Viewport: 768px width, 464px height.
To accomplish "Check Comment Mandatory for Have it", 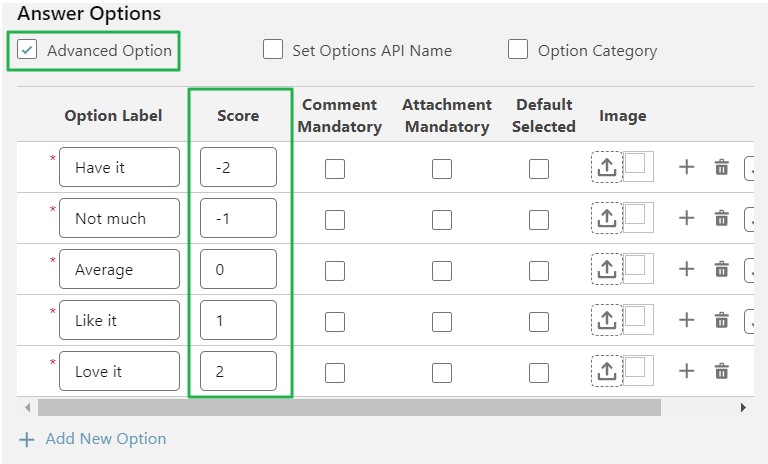I will click(335, 169).
